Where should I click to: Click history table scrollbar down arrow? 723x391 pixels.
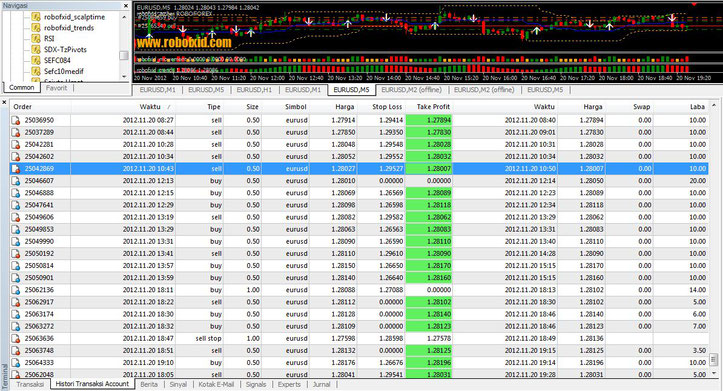point(714,373)
